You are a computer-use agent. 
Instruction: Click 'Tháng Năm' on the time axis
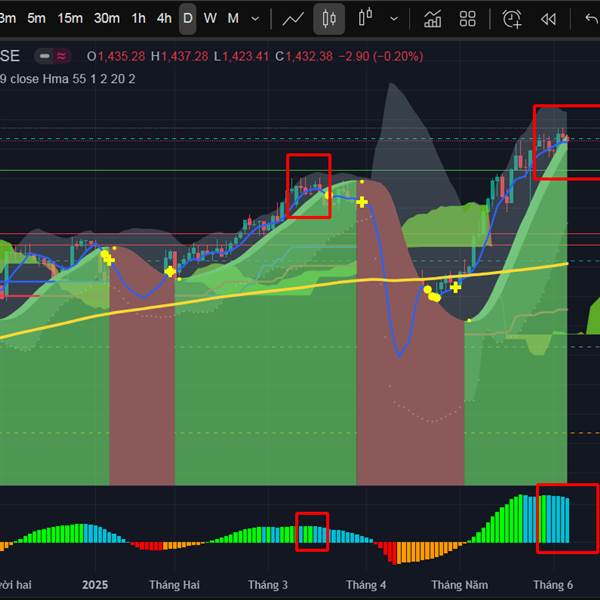point(460,585)
